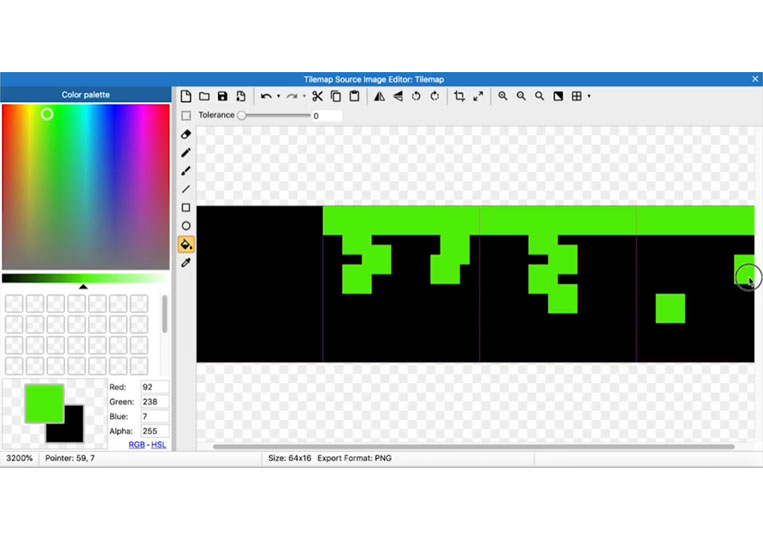Image resolution: width=763 pixels, height=541 pixels.
Task: Rotate the image counter-clockwise
Action: (416, 96)
